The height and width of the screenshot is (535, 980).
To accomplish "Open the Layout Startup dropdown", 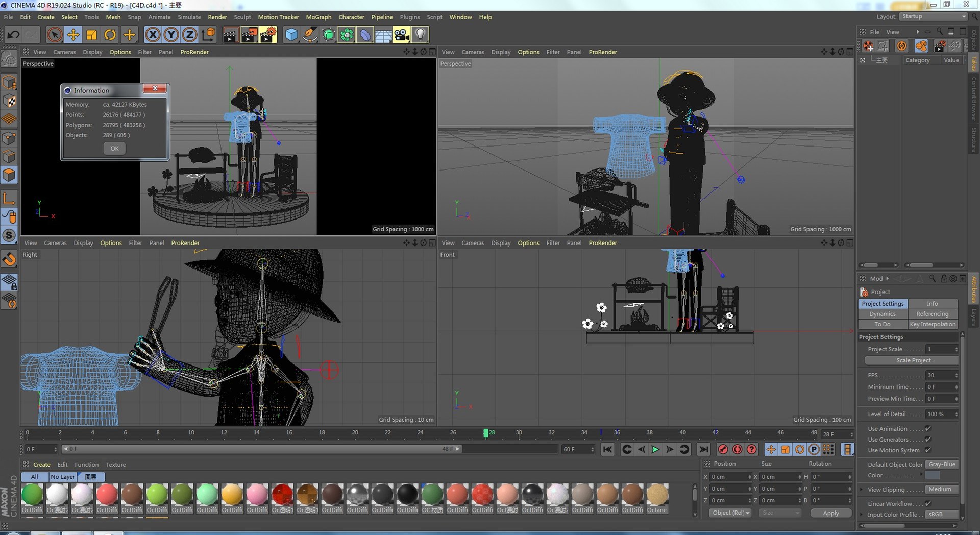I will [934, 16].
